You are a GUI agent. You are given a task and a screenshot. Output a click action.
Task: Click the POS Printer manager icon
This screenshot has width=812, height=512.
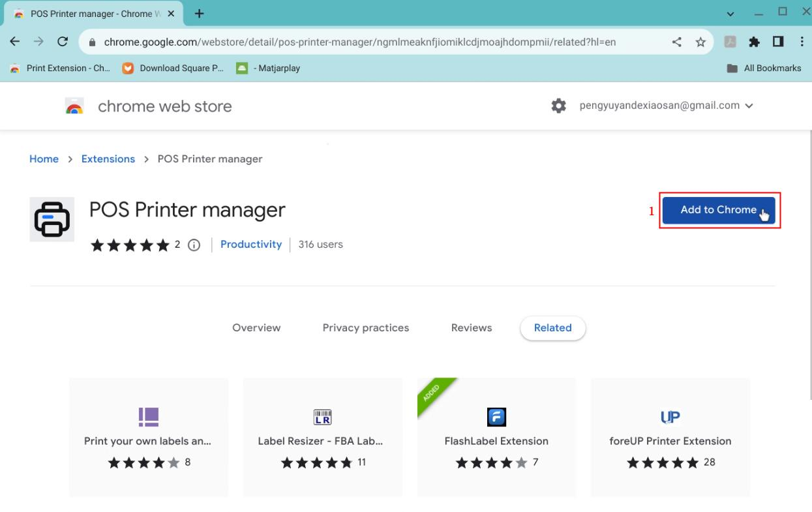click(52, 219)
